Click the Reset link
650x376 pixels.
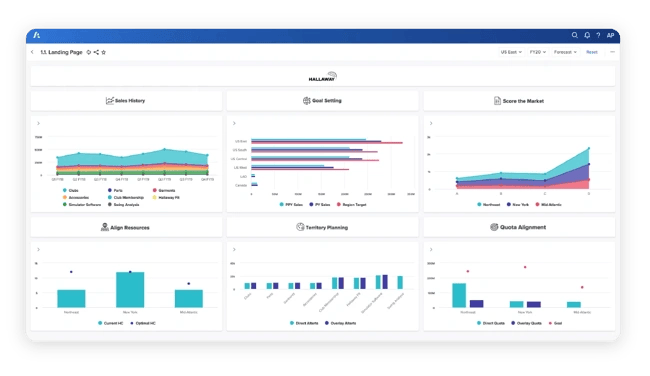(x=592, y=52)
